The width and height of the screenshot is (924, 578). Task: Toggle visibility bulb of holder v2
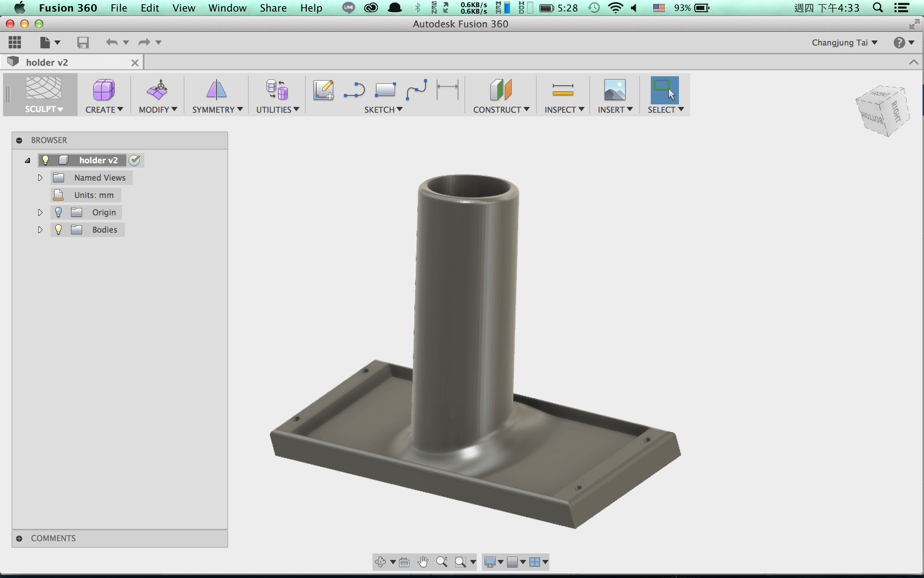[x=45, y=160]
